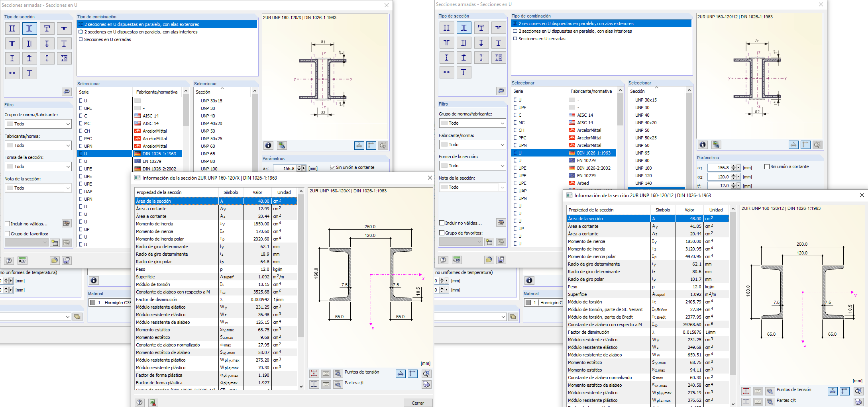Tick Grupo de favoritos checkbox in right window
This screenshot has width=868, height=407.
[x=442, y=233]
